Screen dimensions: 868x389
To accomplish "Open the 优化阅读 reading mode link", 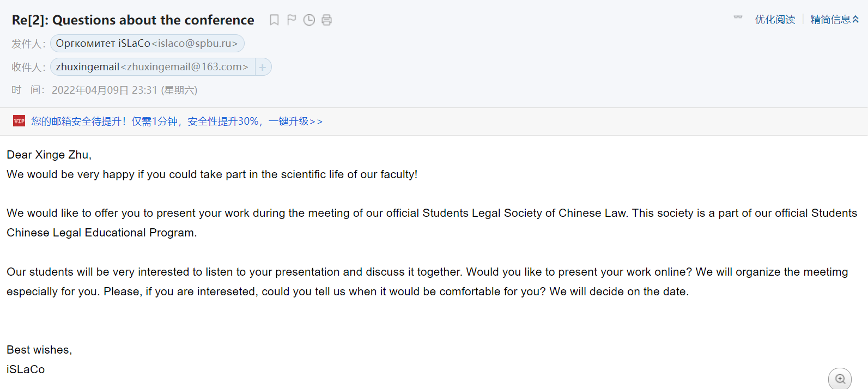I will 775,20.
